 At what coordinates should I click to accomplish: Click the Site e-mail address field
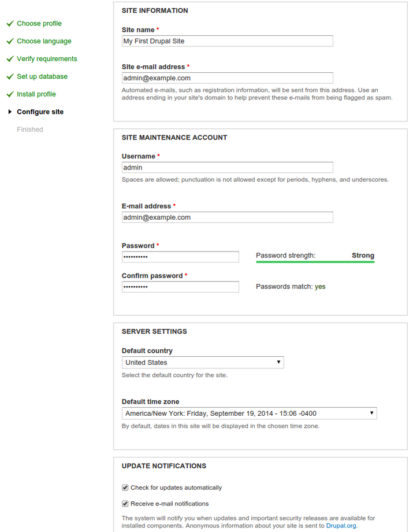[x=227, y=78]
